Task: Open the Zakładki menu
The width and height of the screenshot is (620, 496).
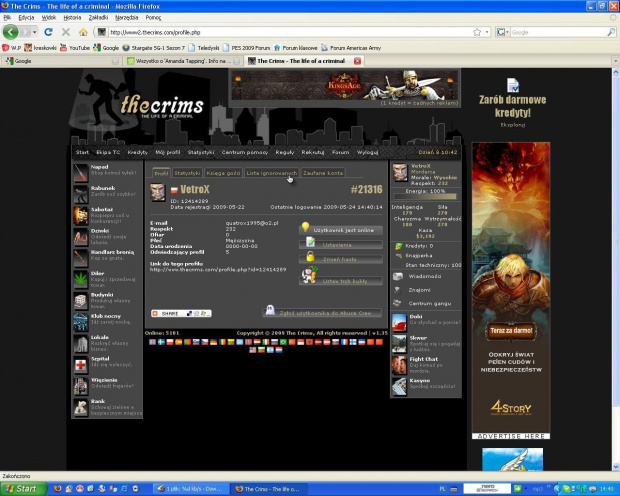Action: (x=98, y=17)
